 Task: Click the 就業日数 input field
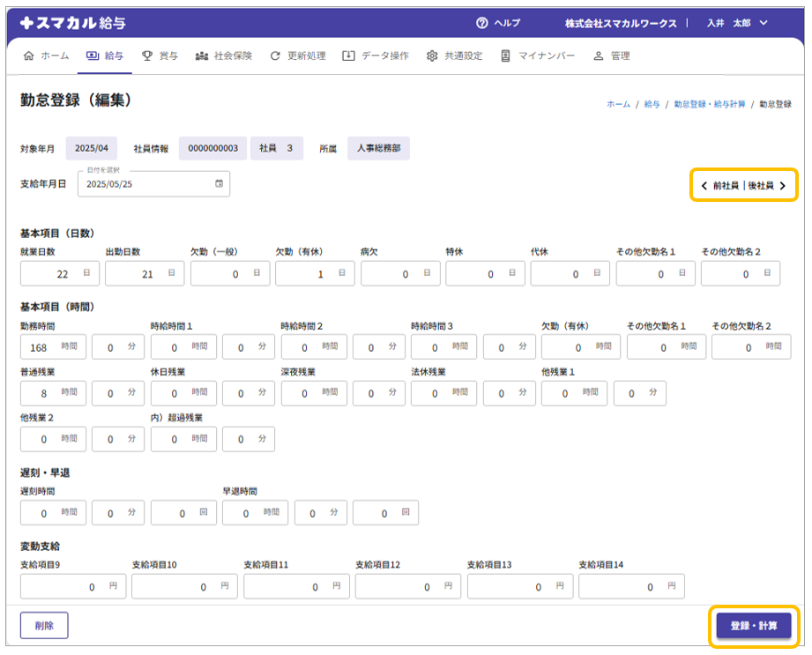51,274
